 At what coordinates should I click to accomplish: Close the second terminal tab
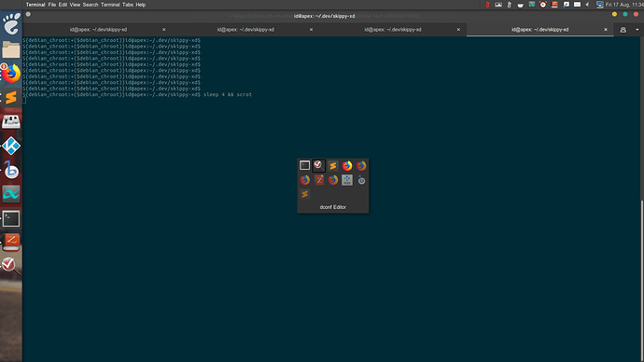pos(311,30)
